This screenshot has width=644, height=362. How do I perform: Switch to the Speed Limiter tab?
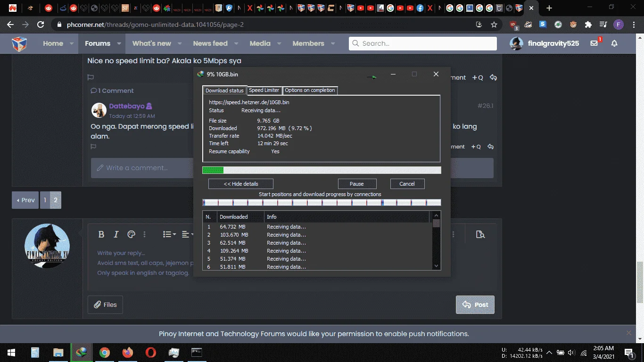pos(264,90)
